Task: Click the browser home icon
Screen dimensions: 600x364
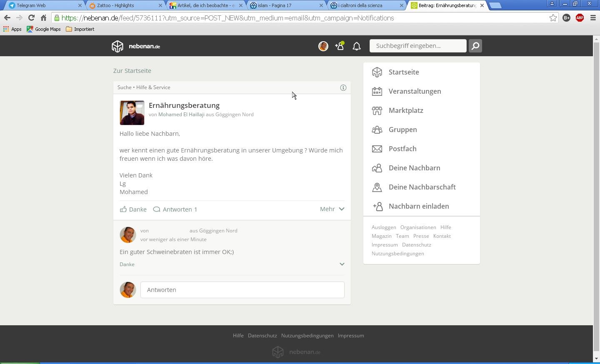Action: [43, 18]
